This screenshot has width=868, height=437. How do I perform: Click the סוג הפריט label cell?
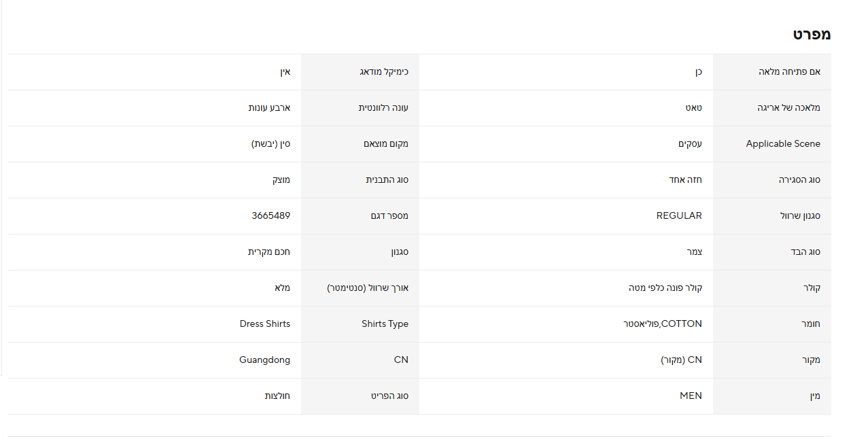click(x=388, y=396)
